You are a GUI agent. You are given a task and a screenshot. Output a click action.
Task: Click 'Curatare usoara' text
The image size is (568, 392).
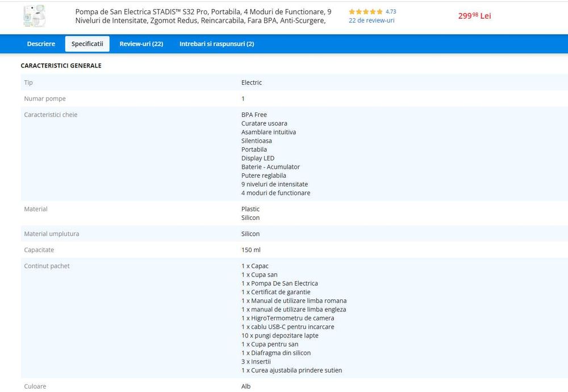tap(264, 123)
